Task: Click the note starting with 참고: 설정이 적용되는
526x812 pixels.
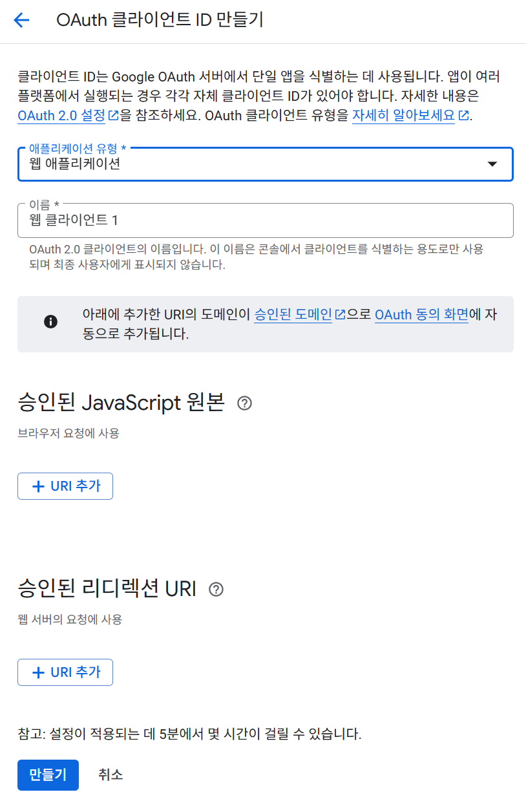Action: point(189,734)
